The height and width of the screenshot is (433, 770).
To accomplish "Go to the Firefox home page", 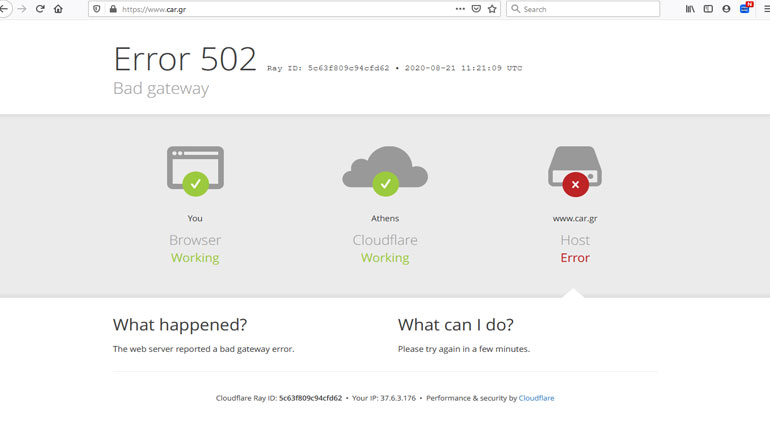I will pos(58,9).
